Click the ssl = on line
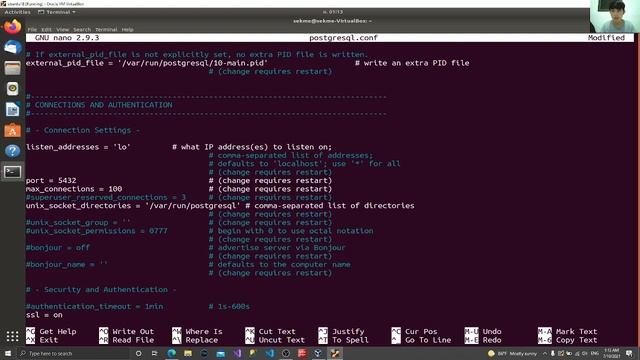 click(x=44, y=315)
